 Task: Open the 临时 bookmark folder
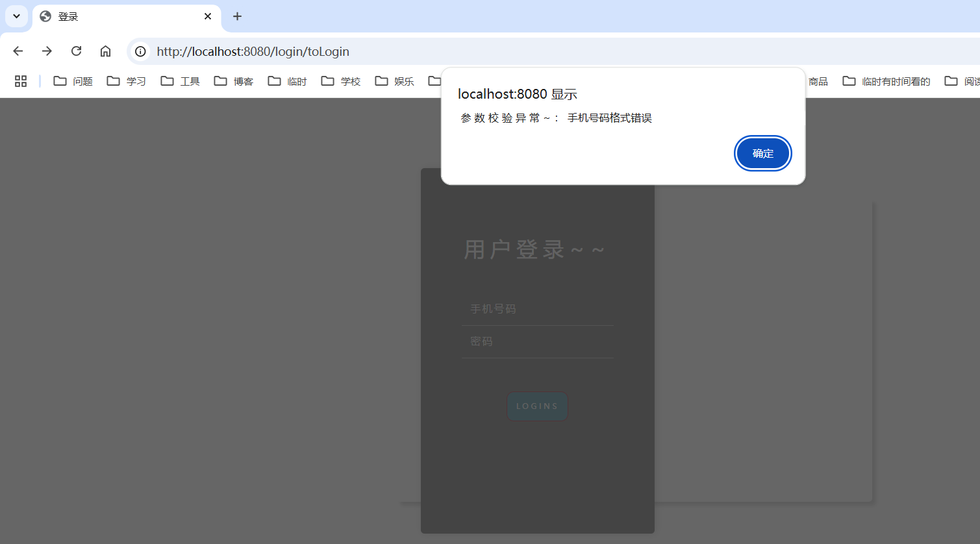tap(288, 81)
